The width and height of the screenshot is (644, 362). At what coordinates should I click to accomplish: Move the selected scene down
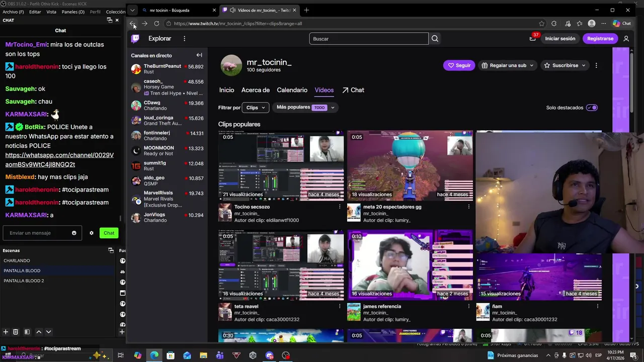(x=48, y=332)
